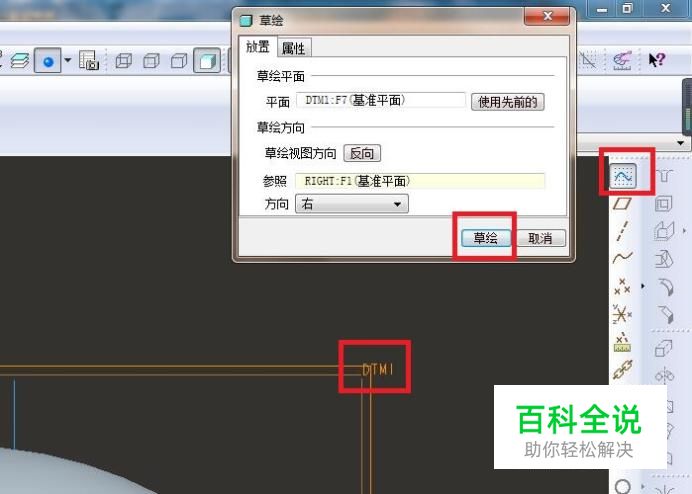This screenshot has height=494, width=692.
Task: Select the Chamfer tool
Action: pos(666,314)
